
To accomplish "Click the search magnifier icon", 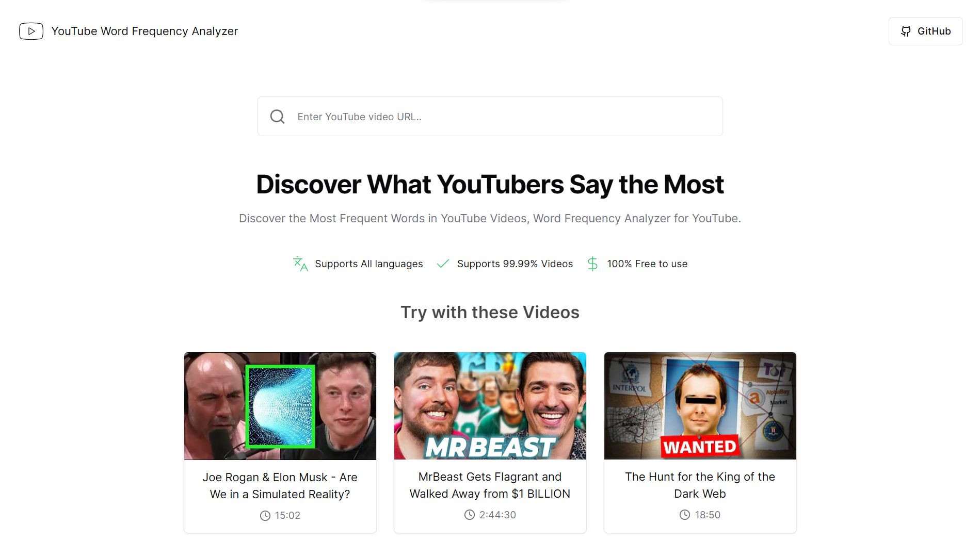I will click(x=278, y=117).
